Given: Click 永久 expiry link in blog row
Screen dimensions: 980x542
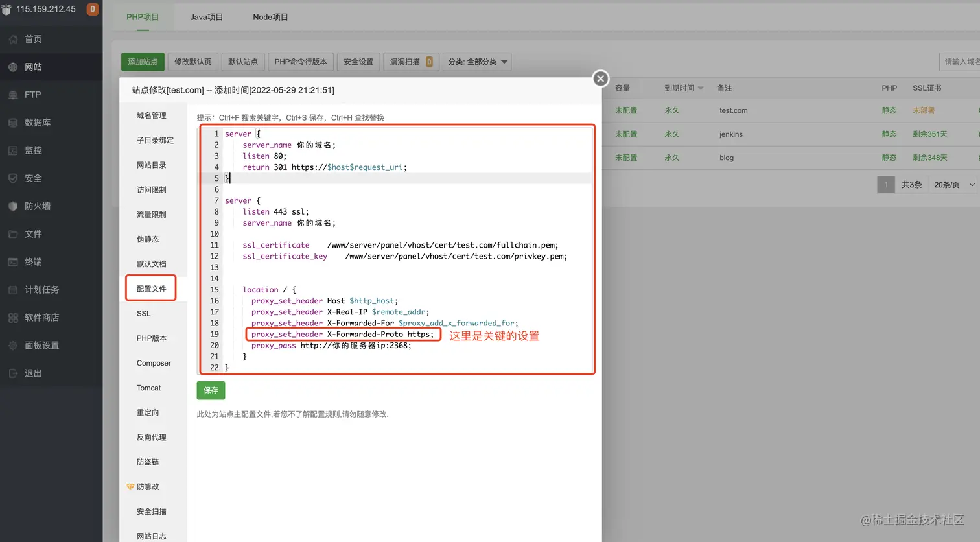Looking at the screenshot, I should coord(672,158).
